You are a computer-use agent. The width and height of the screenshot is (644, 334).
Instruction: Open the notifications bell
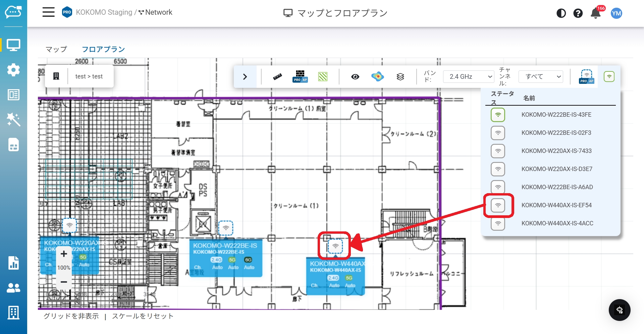pos(595,13)
